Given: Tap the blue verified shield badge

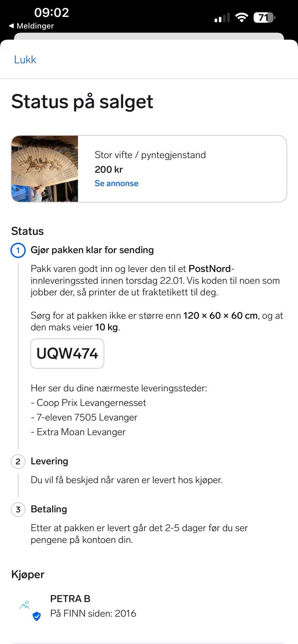Looking at the screenshot, I should click(37, 616).
